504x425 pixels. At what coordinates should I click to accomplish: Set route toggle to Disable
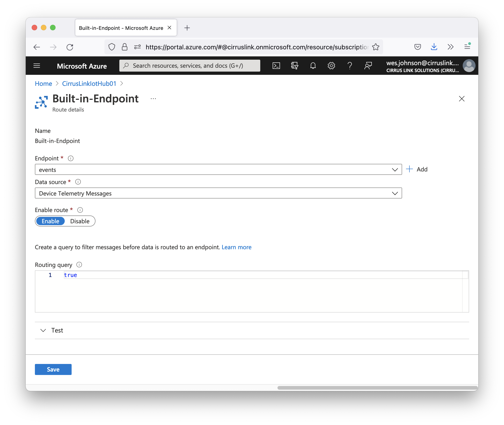tap(80, 221)
